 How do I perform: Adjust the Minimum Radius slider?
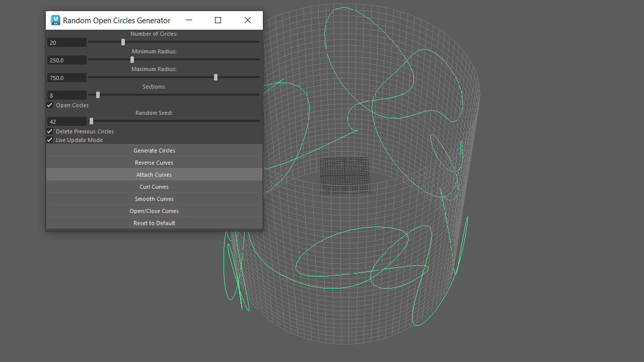(x=131, y=59)
